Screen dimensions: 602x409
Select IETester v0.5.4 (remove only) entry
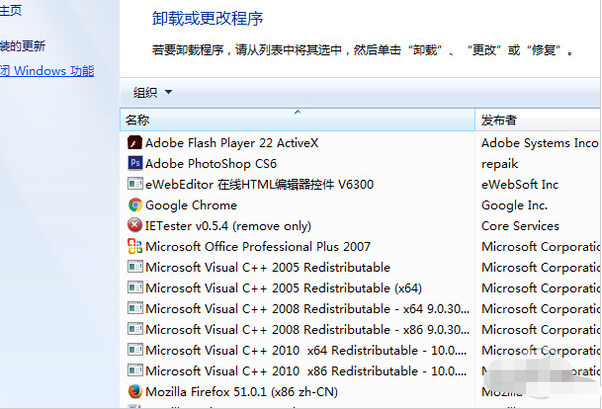click(x=228, y=226)
